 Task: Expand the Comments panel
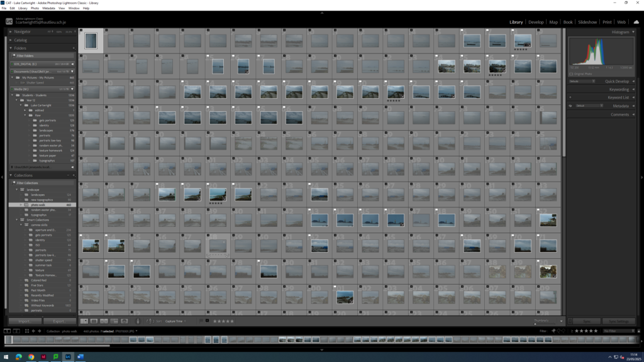(633, 114)
